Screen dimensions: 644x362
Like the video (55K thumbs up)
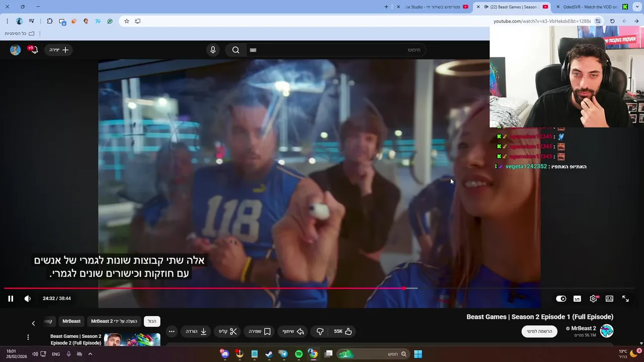343,331
